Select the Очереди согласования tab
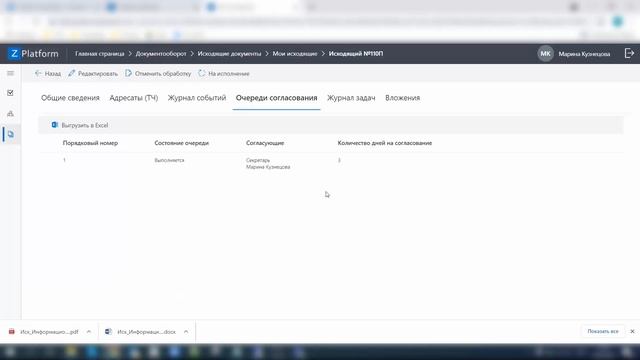The height and width of the screenshot is (360, 640). click(276, 98)
